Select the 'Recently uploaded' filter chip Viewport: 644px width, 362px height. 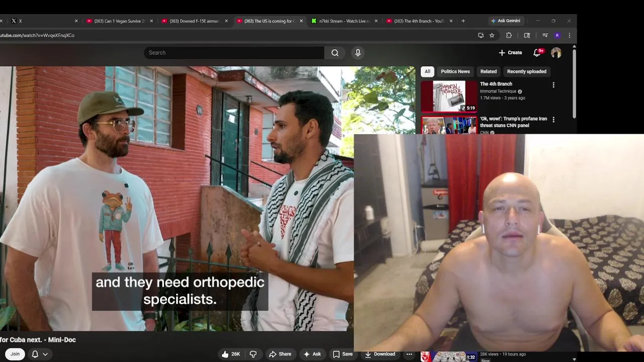527,71
